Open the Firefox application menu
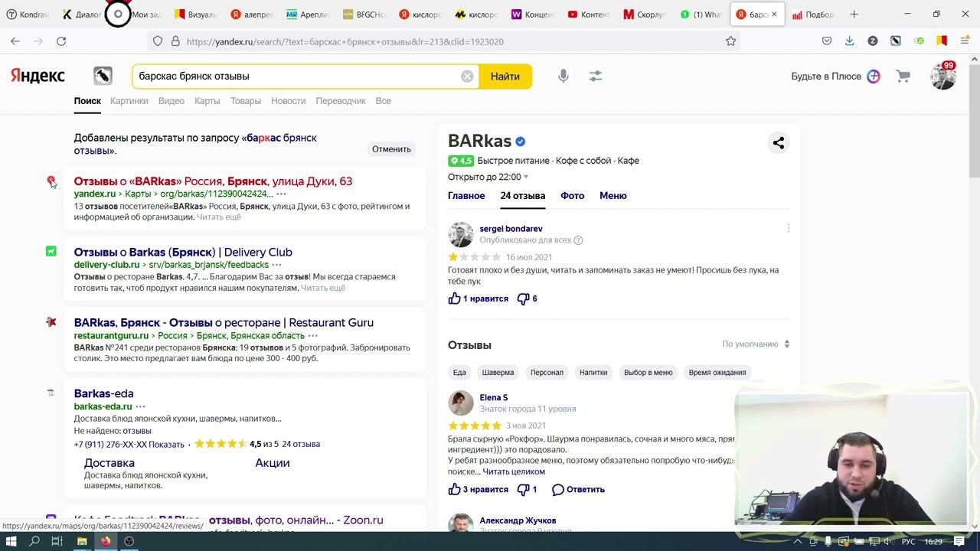 click(965, 41)
